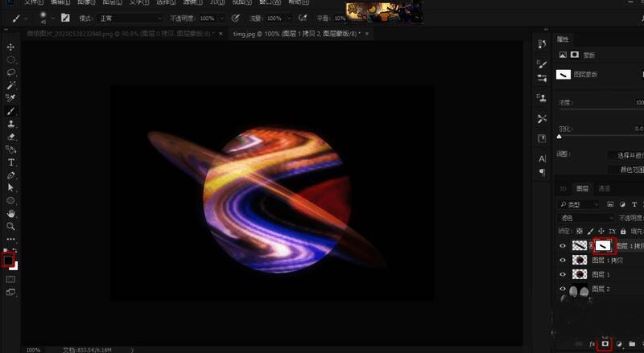Open the layer blend mode dropdown

coord(585,218)
